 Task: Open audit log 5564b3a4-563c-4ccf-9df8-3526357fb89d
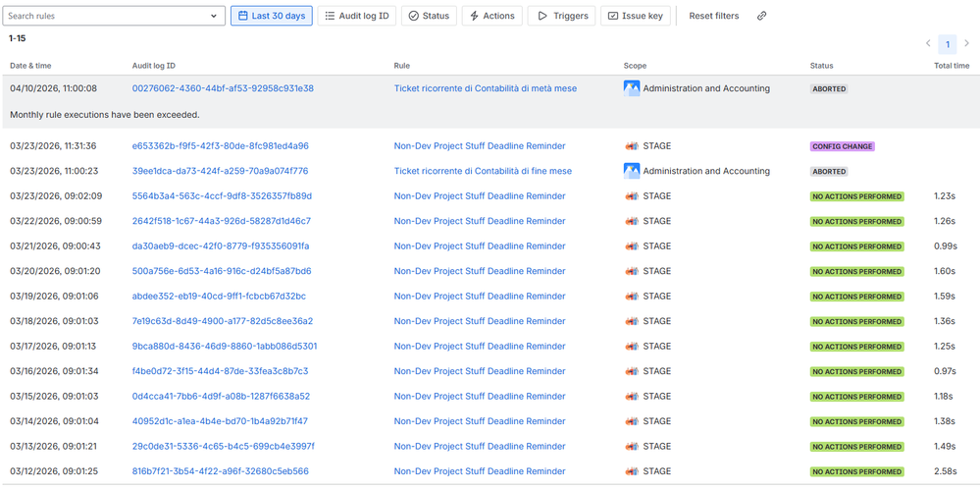[x=222, y=196]
